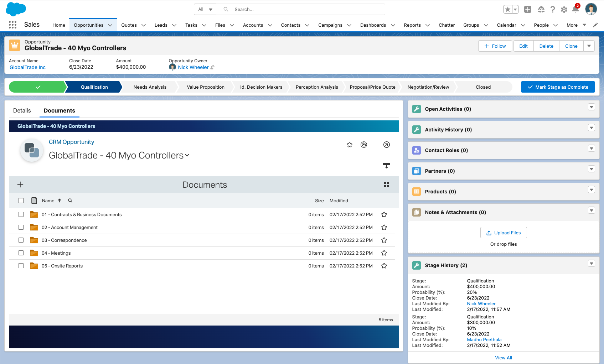Click the download arrow icon below workspace header
This screenshot has height=364, width=604.
pos(387,166)
